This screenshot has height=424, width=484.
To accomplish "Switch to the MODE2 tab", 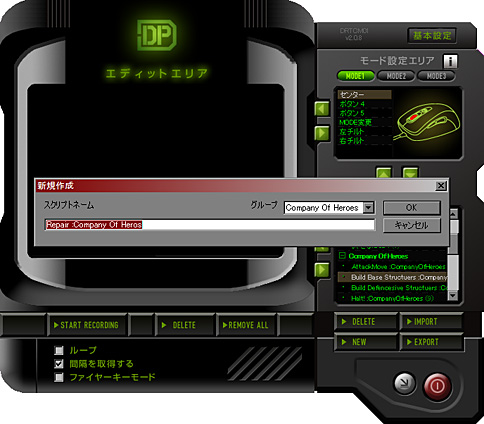I will [396, 76].
